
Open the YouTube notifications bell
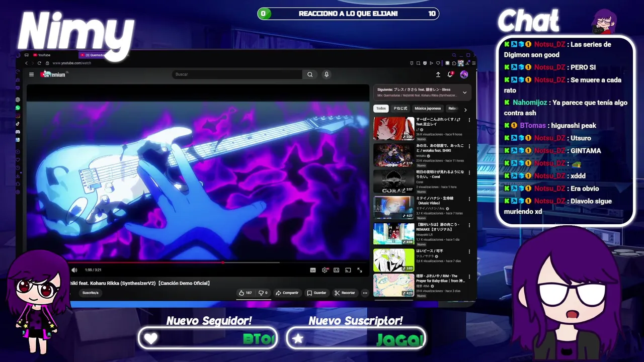(x=450, y=74)
